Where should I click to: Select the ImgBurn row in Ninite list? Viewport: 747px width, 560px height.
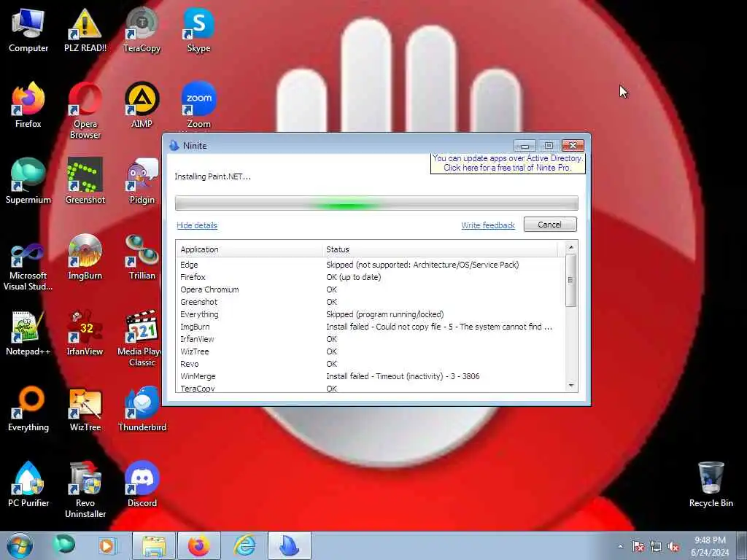coord(370,327)
